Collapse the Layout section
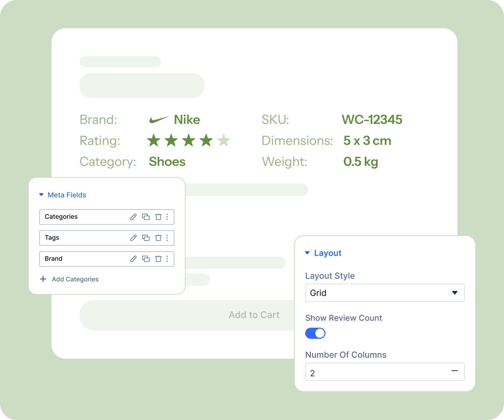 point(307,253)
